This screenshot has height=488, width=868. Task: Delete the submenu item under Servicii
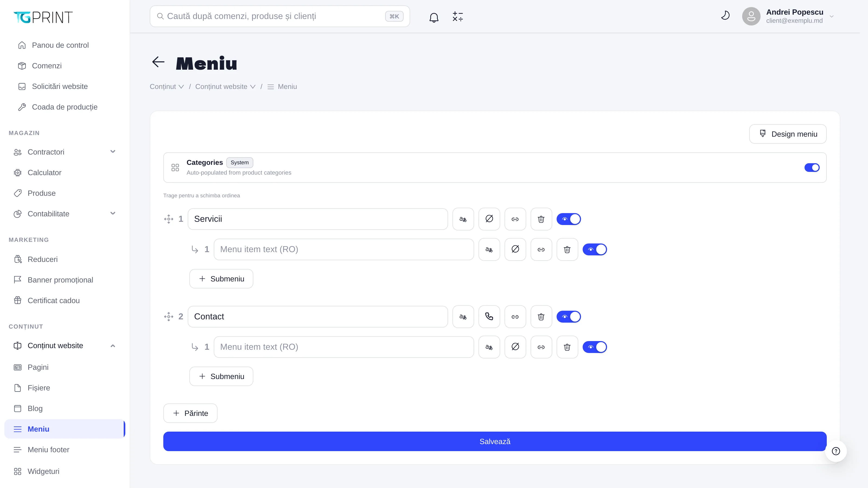coord(567,249)
